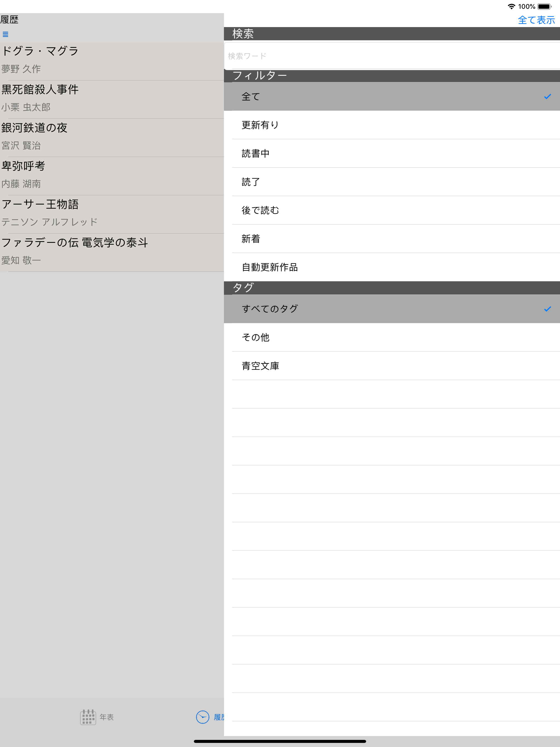560x747 pixels.
Task: Tap the 履歴 title text
Action: [10, 20]
